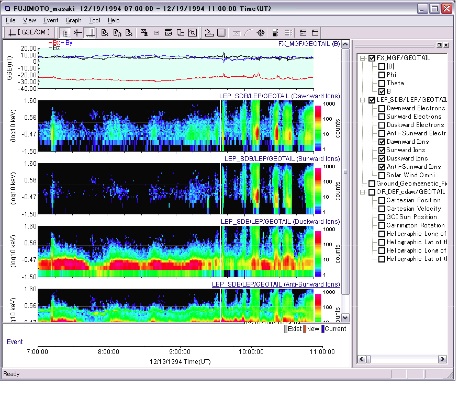457x398 pixels.
Task: Click the Ready status bar text
Action: click(x=12, y=374)
